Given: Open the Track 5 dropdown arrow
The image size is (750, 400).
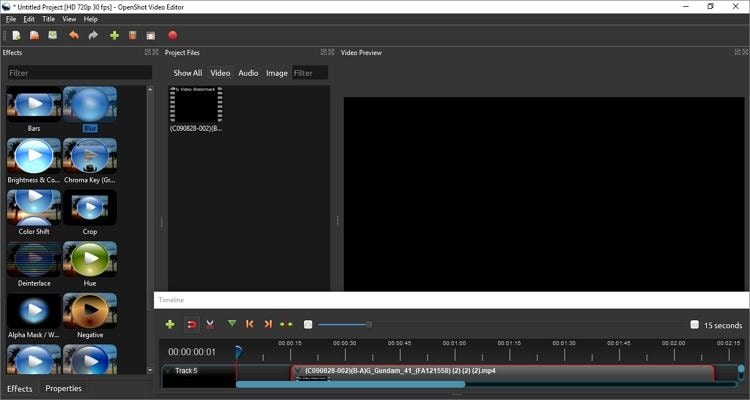Looking at the screenshot, I should coord(167,371).
